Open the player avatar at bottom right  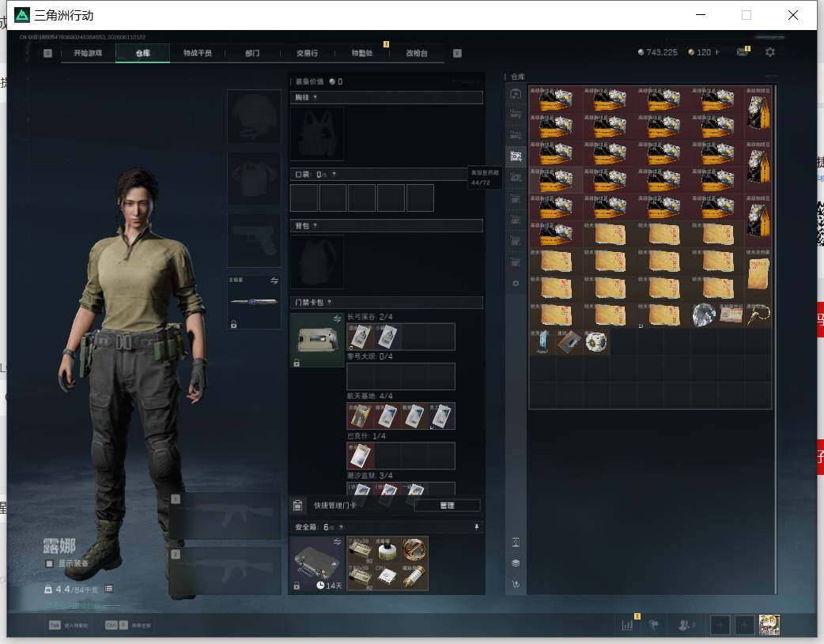[769, 625]
